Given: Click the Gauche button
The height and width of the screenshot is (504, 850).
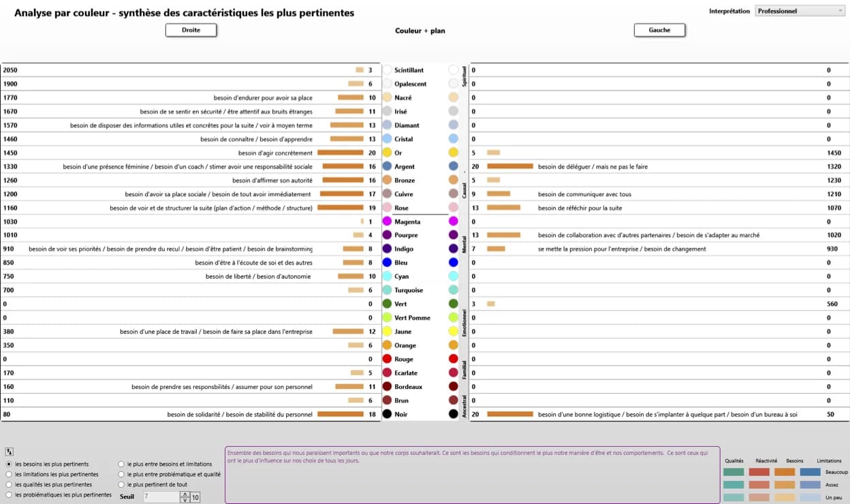Looking at the screenshot, I should tap(659, 30).
